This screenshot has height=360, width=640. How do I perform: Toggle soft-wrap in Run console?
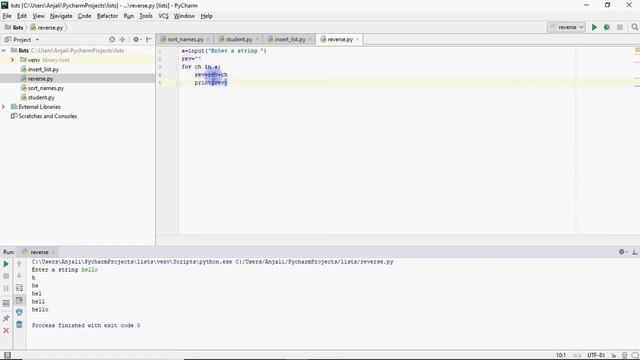tap(19, 288)
